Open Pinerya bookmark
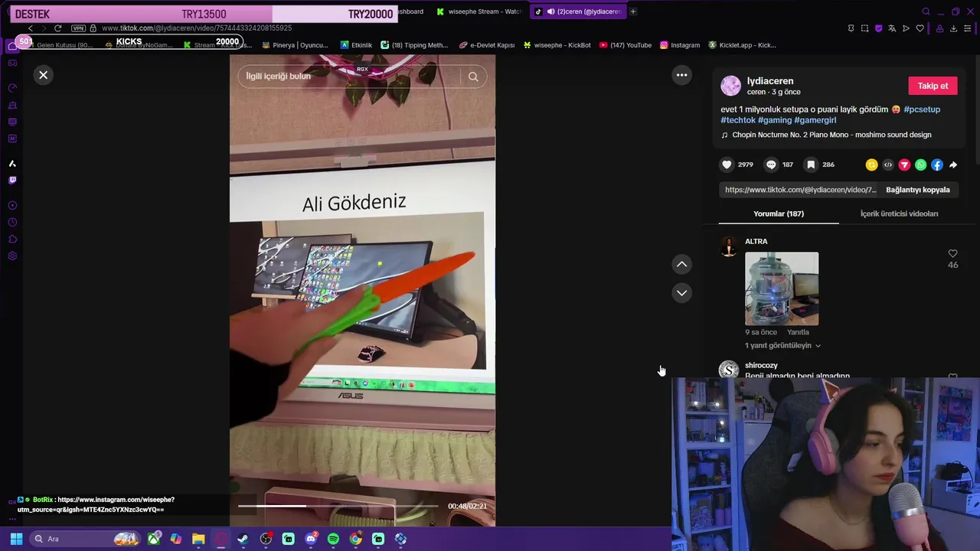Viewport: 980px width, 551px height. tap(295, 45)
